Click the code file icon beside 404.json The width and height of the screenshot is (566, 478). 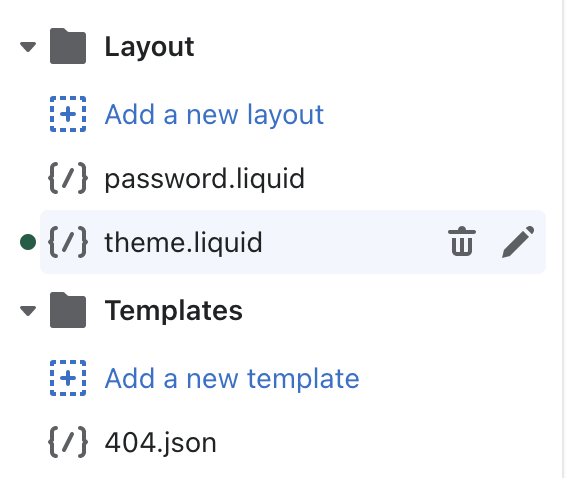point(68,442)
